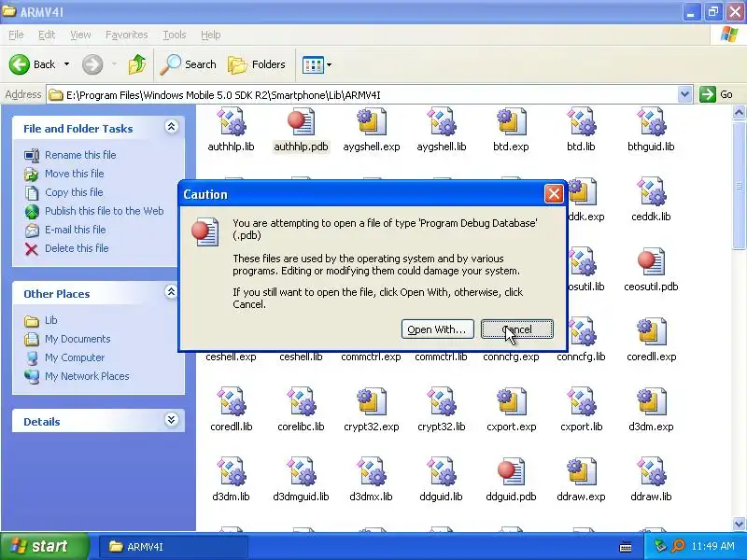Select the ddguid.lib file icon
The height and width of the screenshot is (560, 747).
pyautogui.click(x=441, y=472)
